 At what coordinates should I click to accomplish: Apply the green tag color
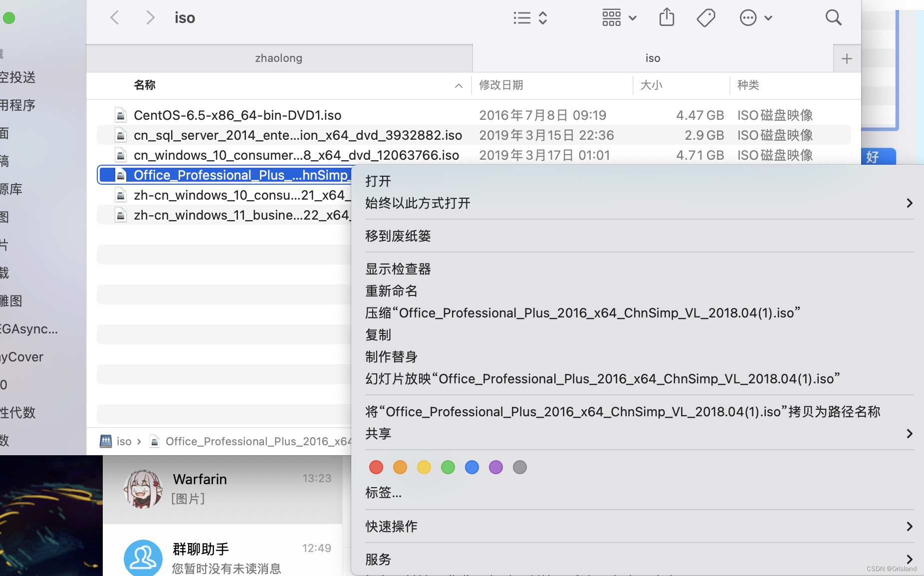click(448, 467)
